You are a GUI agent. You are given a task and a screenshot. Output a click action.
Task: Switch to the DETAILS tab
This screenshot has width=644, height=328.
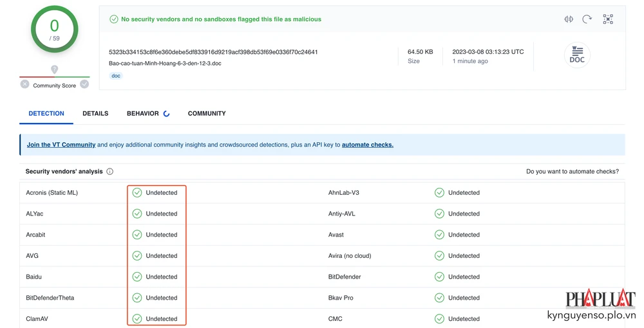(x=95, y=113)
